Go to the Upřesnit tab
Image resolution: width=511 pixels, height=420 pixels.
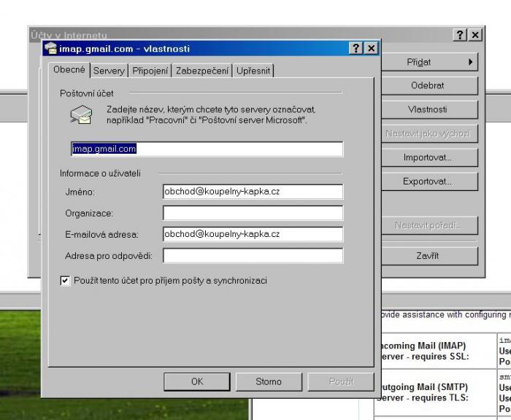253,71
